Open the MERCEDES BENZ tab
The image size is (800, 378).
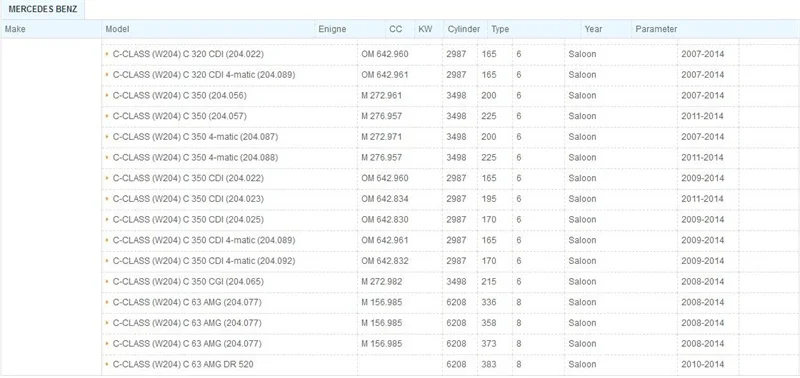43,9
